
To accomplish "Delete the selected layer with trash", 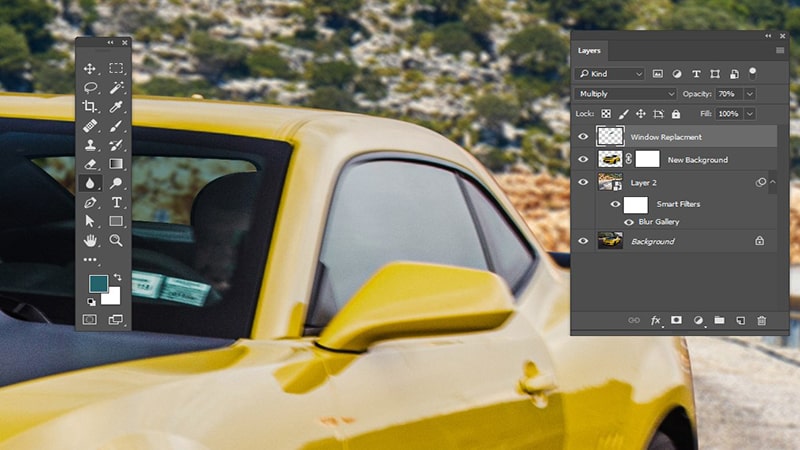I will click(762, 320).
